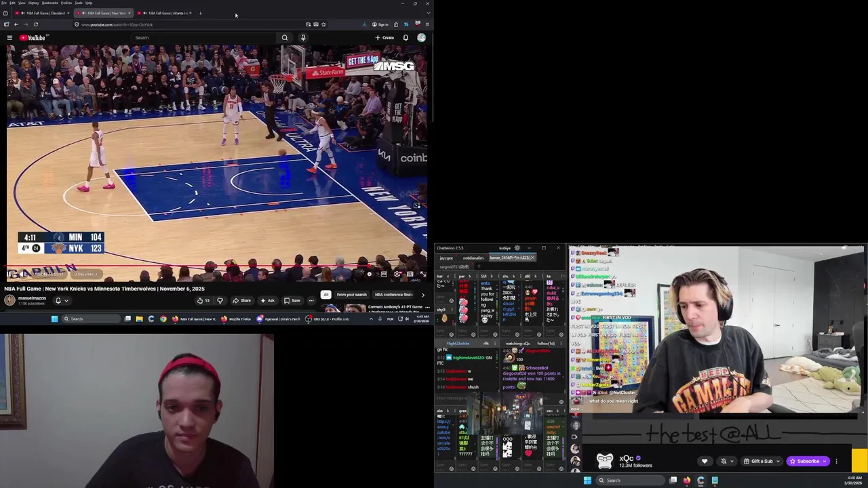Open the video player settings gear
Viewport: 868px width, 488px height.
point(397,274)
